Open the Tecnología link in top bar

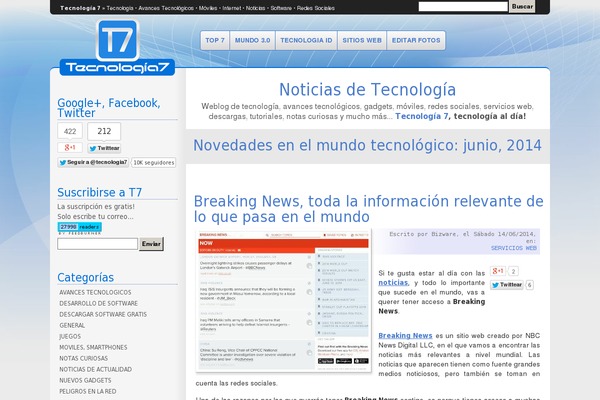point(120,8)
